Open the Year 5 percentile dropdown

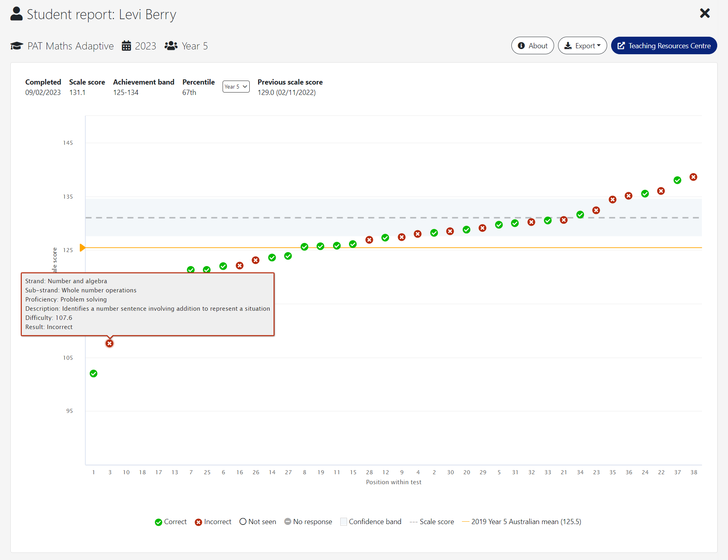[x=236, y=87]
